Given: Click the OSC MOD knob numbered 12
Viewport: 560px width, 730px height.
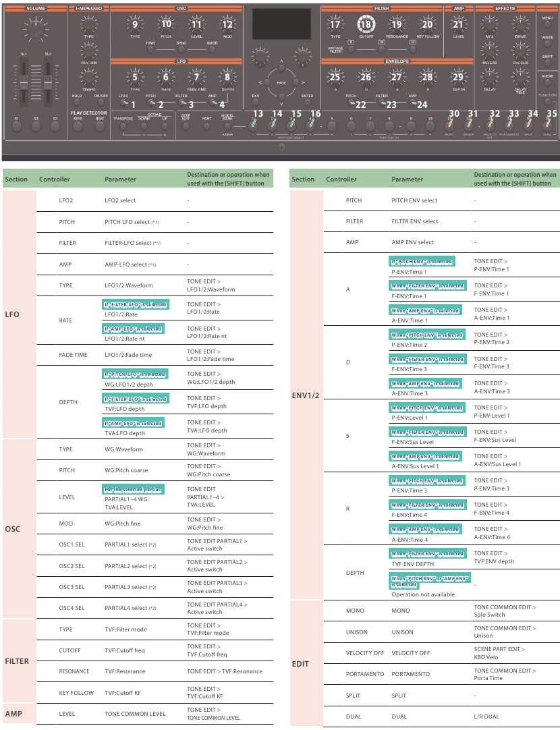Looking at the screenshot, I should (x=227, y=24).
